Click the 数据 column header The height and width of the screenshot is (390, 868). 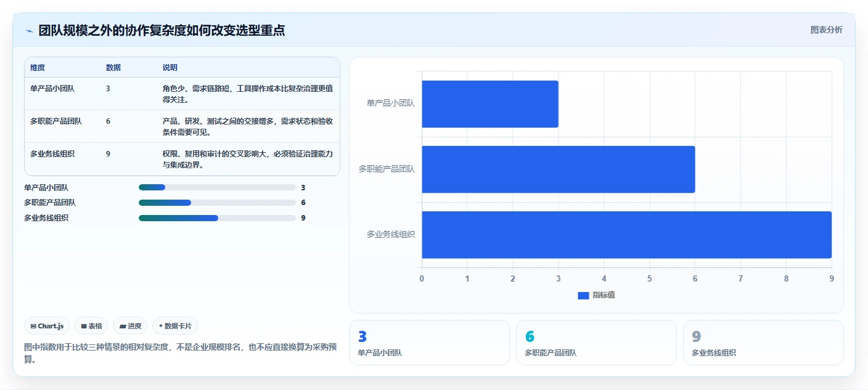click(113, 68)
